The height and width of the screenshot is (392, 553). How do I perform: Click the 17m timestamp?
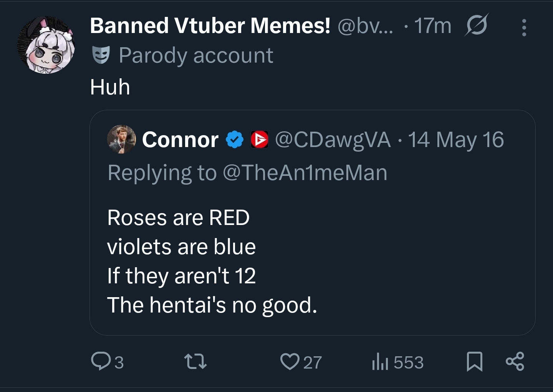pyautogui.click(x=432, y=26)
